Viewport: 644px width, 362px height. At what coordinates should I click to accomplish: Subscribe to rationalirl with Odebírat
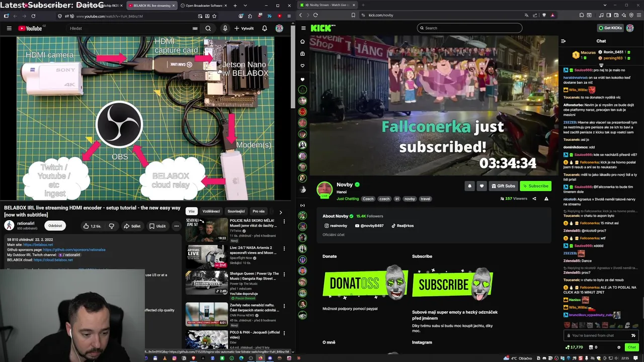coord(55,226)
